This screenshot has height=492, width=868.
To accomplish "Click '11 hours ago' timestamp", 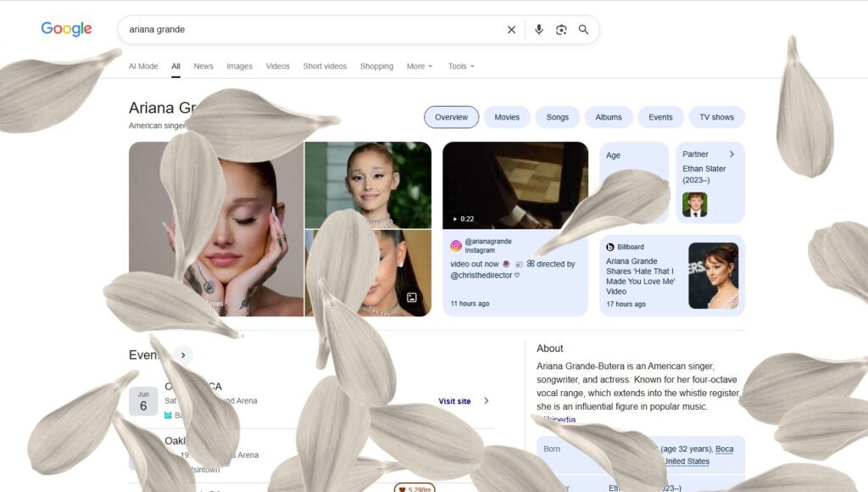I will (x=470, y=304).
